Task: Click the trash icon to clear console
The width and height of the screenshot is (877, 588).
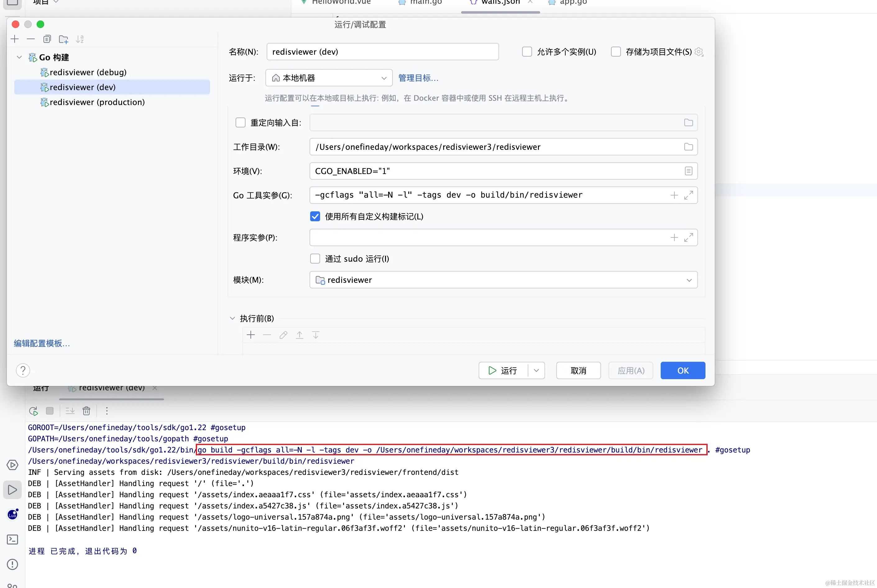Action: point(86,411)
